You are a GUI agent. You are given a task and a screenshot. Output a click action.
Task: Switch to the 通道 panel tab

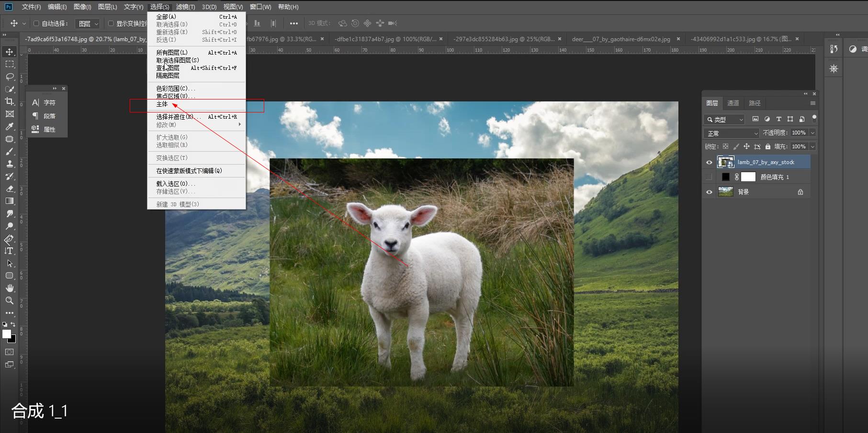733,103
